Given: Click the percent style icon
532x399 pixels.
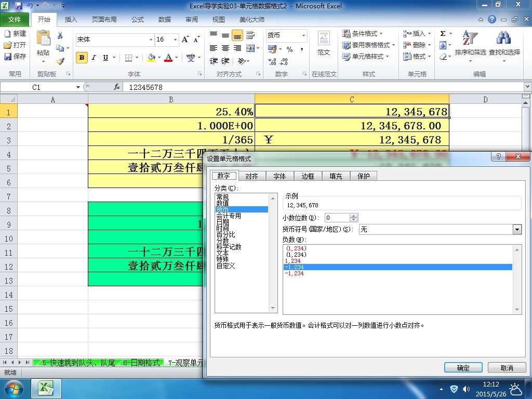Looking at the screenshot, I should tap(289, 49).
